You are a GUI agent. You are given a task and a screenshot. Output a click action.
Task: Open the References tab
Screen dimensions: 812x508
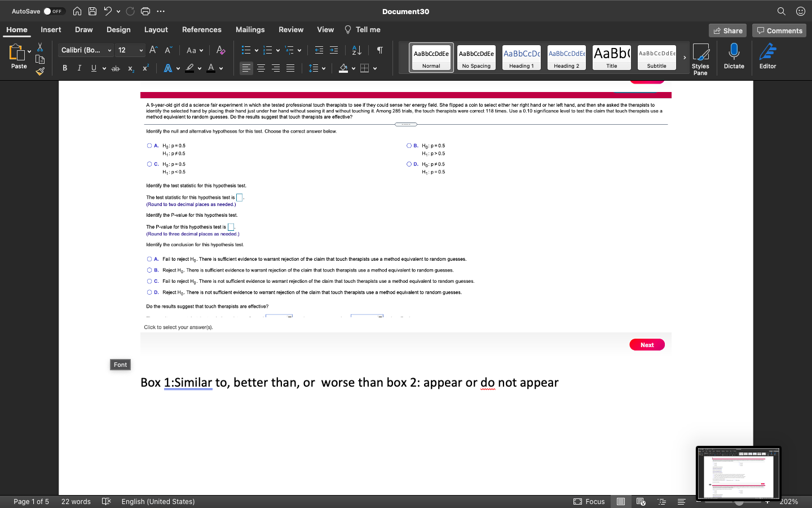coord(202,29)
